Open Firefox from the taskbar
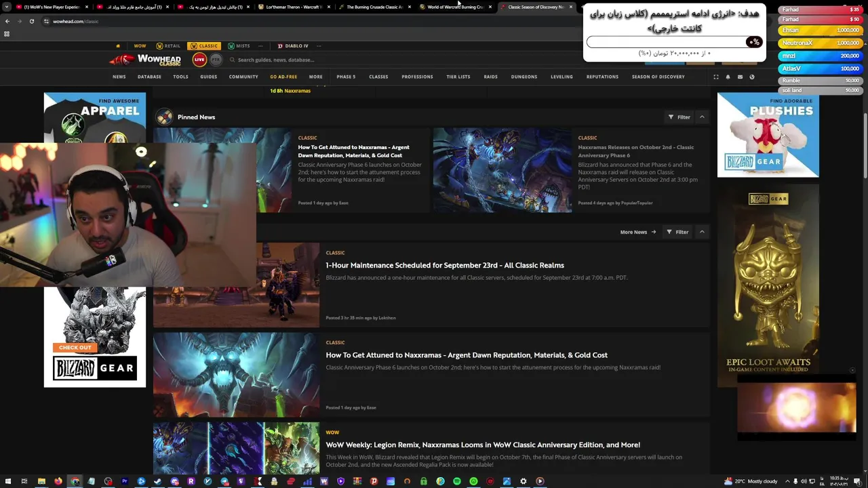The height and width of the screenshot is (488, 868). click(x=58, y=481)
